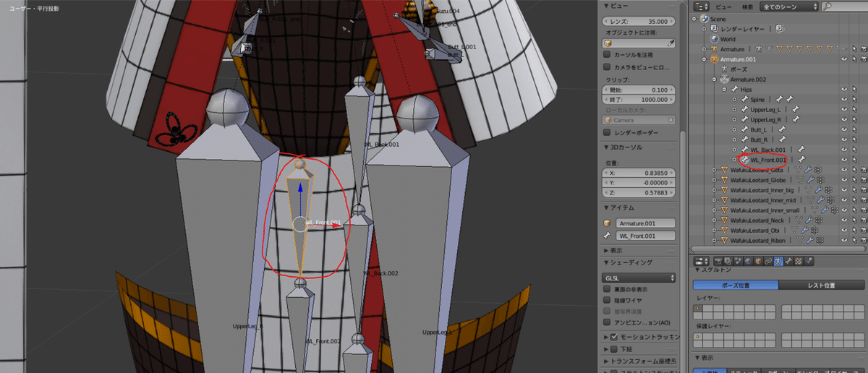Click the mesh data icon on WafukuLeotard_Globe row

[x=799, y=180]
